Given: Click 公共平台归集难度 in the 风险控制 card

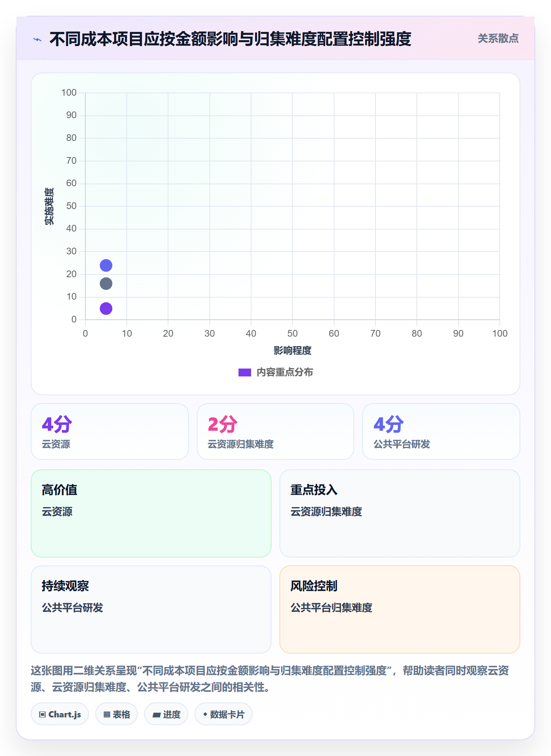Looking at the screenshot, I should click(331, 608).
